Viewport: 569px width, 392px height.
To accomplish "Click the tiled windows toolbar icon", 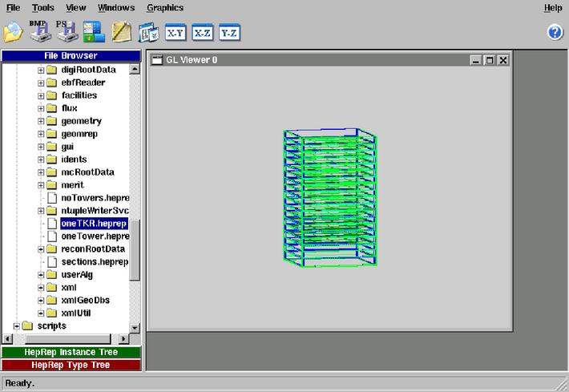I will coord(148,33).
